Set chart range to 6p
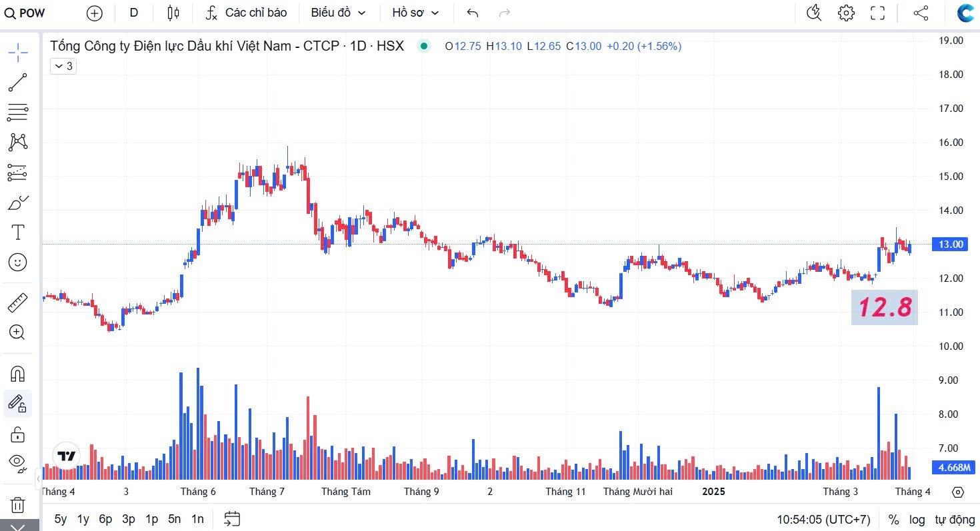This screenshot has width=980, height=531. point(105,519)
